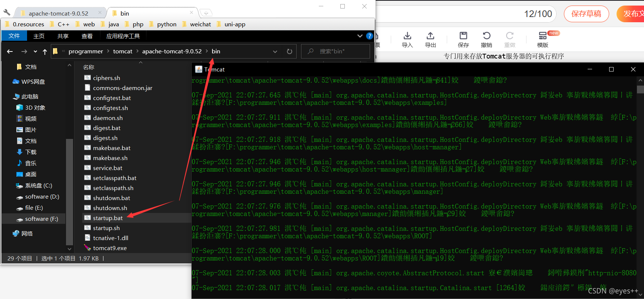Open new tab with plus button
The height and width of the screenshot is (299, 644).
coord(206,13)
